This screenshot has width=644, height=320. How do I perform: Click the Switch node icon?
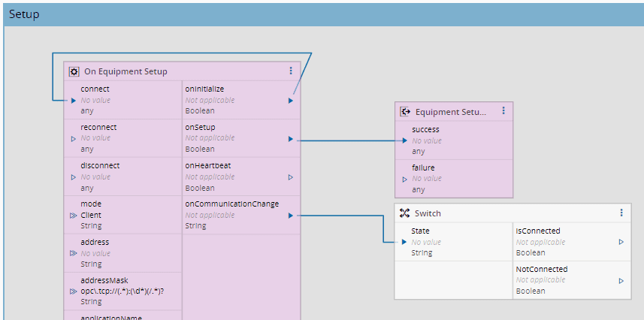(x=404, y=213)
